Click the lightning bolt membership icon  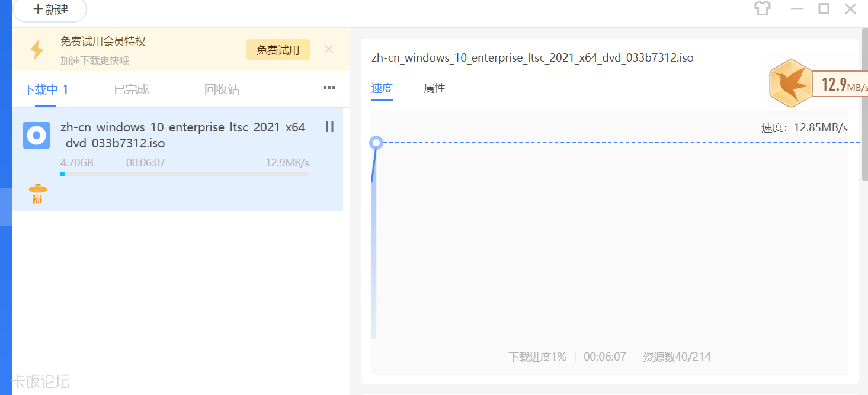point(37,50)
